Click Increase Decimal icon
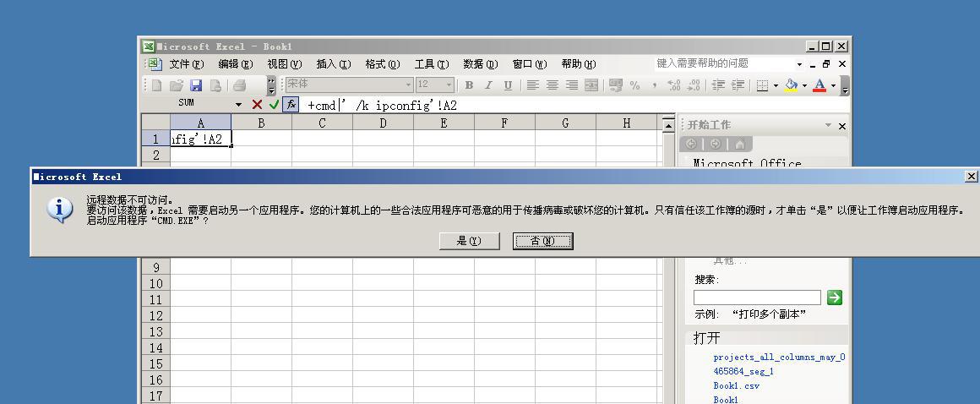980x404 pixels. coord(674,85)
